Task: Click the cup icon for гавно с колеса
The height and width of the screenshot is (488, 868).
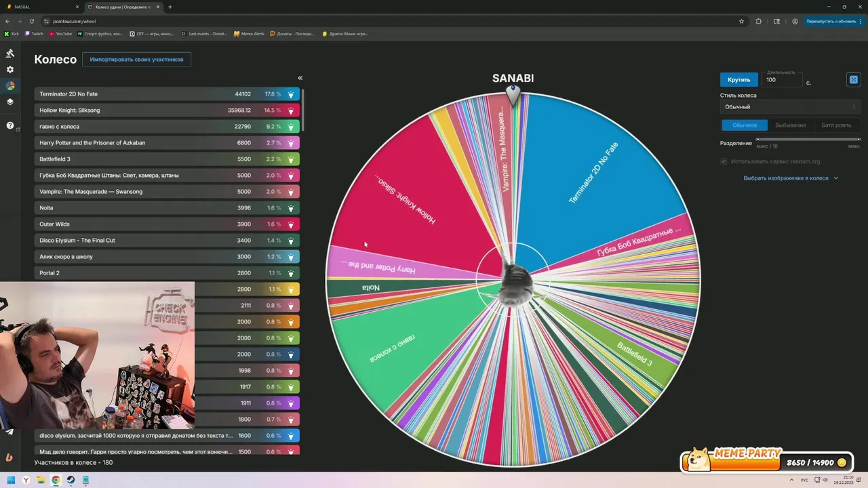Action: point(291,127)
